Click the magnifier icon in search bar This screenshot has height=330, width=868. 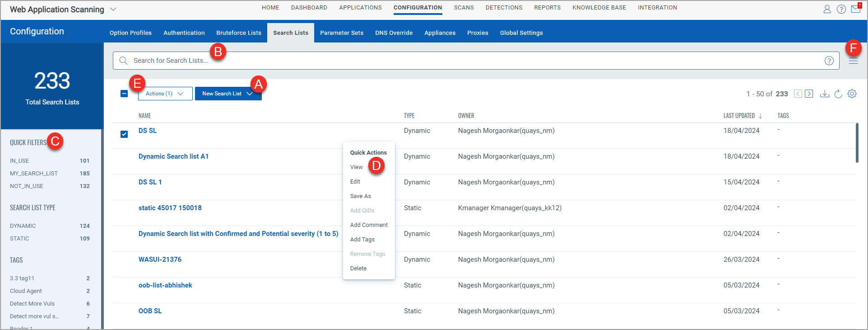tap(123, 61)
